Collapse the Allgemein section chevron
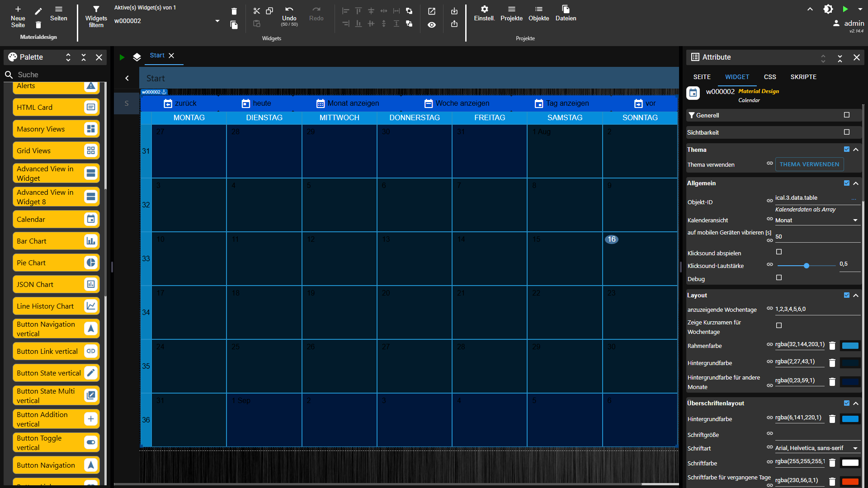The image size is (868, 488). tap(856, 183)
